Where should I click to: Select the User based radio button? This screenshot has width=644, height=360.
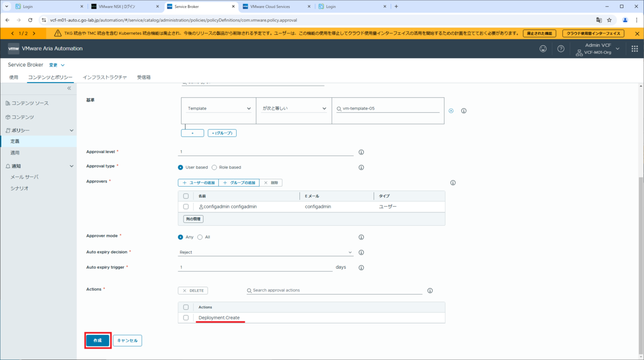pyautogui.click(x=180, y=167)
